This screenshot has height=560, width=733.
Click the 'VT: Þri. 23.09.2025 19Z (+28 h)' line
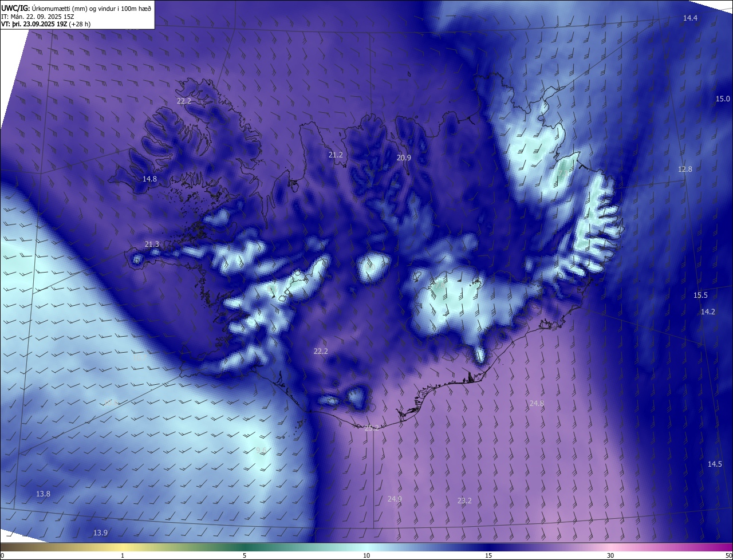pyautogui.click(x=46, y=24)
